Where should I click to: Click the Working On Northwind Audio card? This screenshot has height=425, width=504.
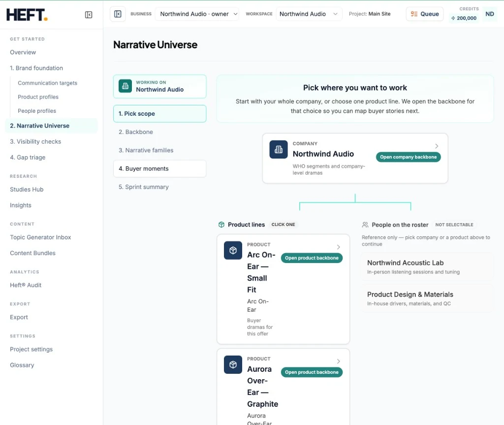(x=160, y=86)
